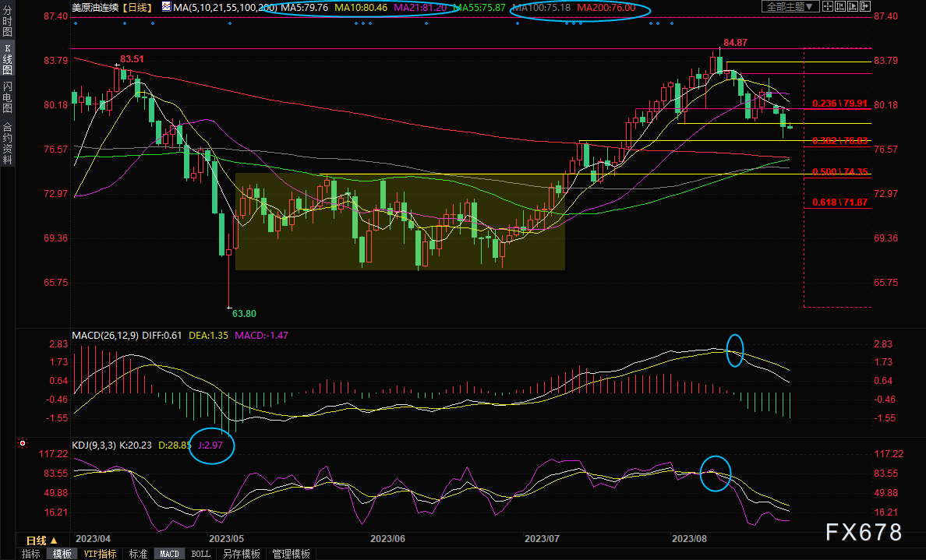
Task: Click the 63.80 low price label
Action: [245, 313]
